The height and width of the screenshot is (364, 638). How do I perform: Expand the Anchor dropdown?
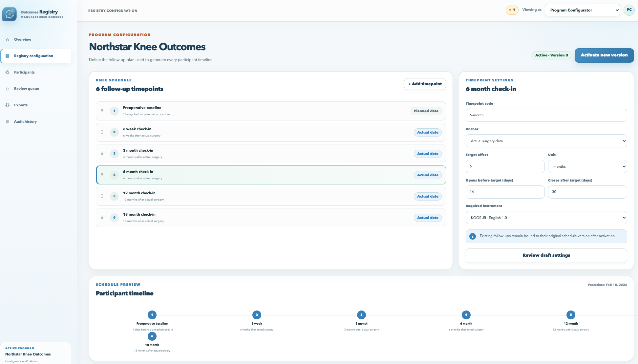546,141
